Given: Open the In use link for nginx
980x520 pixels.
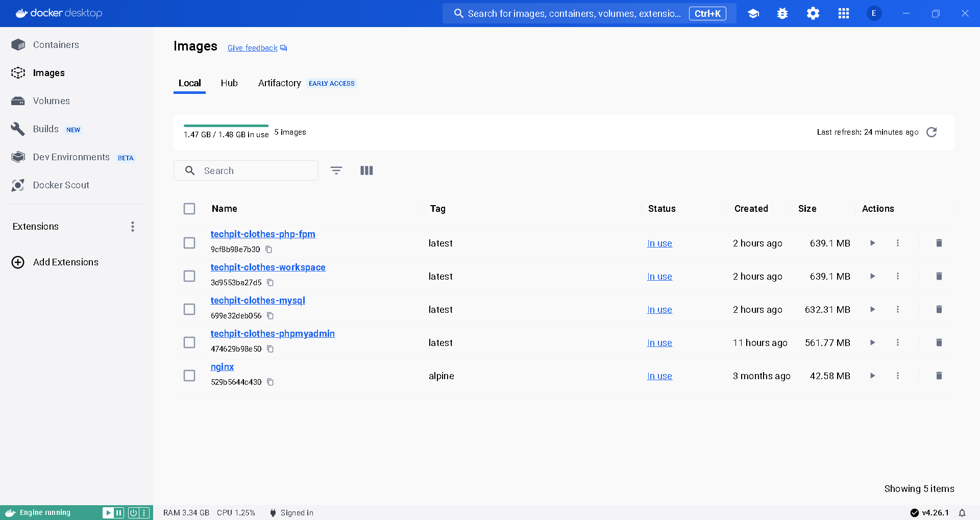Looking at the screenshot, I should point(659,376).
